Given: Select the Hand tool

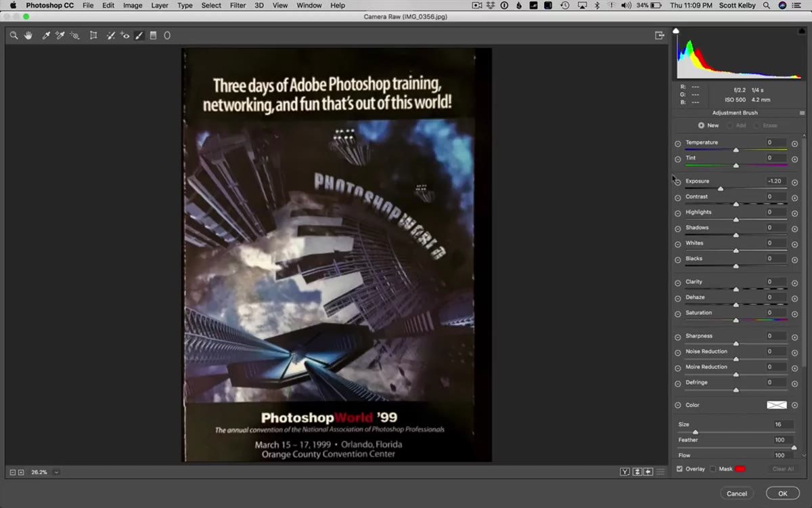Looking at the screenshot, I should (x=28, y=35).
